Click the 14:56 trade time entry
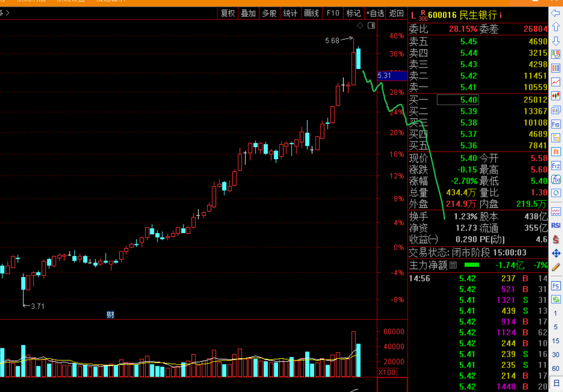 coord(420,278)
